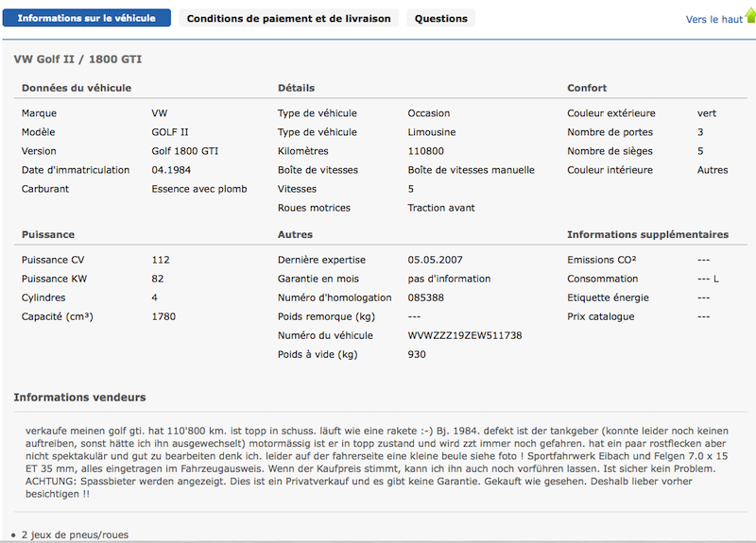Select the Détails section header
The image size is (756, 543).
tap(296, 88)
